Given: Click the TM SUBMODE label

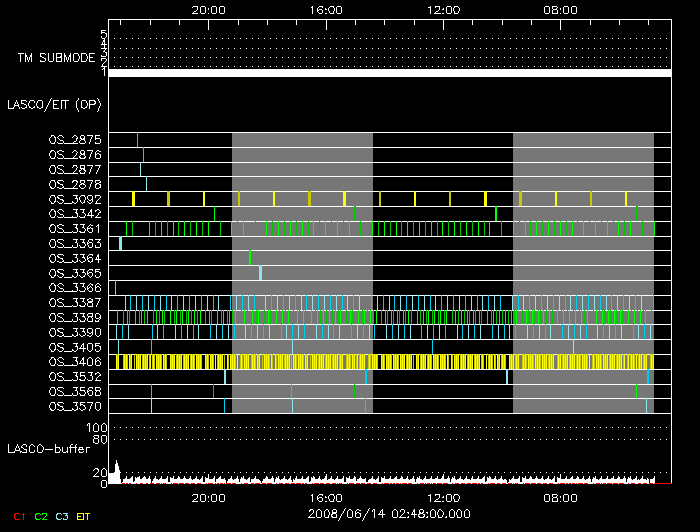Looking at the screenshot, I should 57,58.
